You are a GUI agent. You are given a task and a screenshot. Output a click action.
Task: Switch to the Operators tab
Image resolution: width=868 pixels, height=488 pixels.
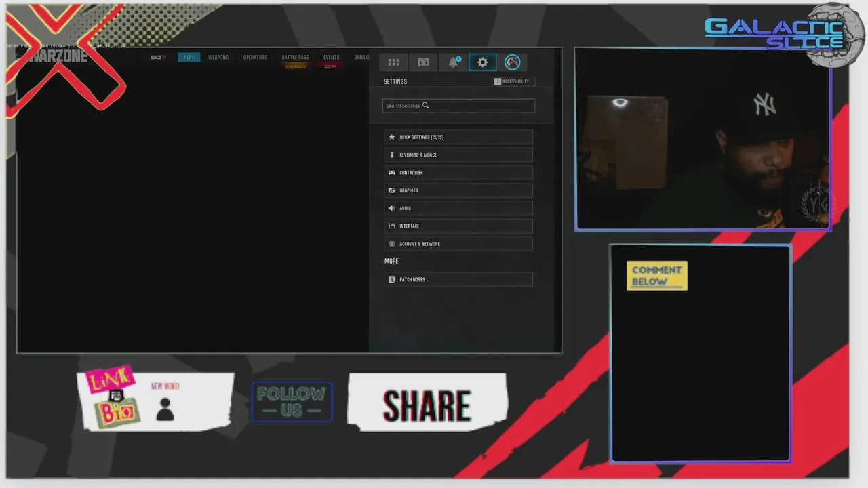pos(256,58)
